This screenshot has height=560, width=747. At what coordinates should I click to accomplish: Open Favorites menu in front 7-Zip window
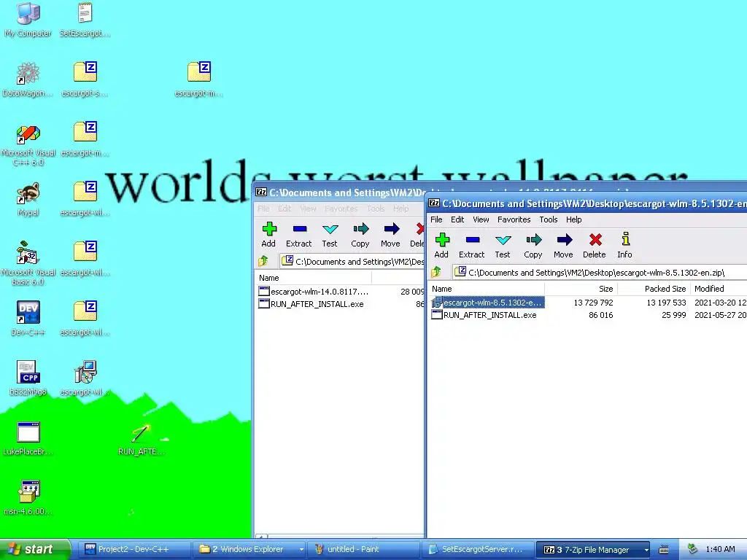[514, 219]
